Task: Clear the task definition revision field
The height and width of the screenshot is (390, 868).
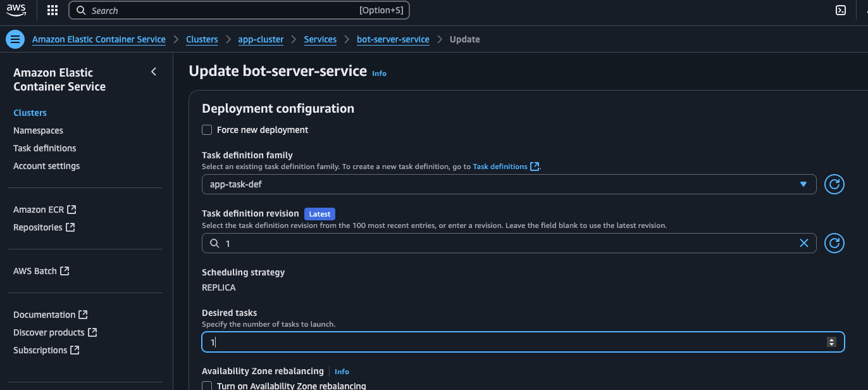Action: coord(804,243)
